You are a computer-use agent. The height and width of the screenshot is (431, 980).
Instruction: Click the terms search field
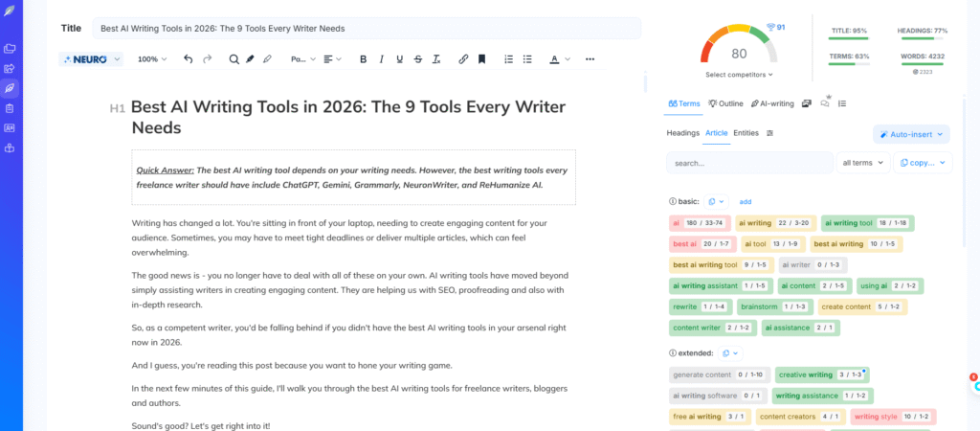[748, 163]
